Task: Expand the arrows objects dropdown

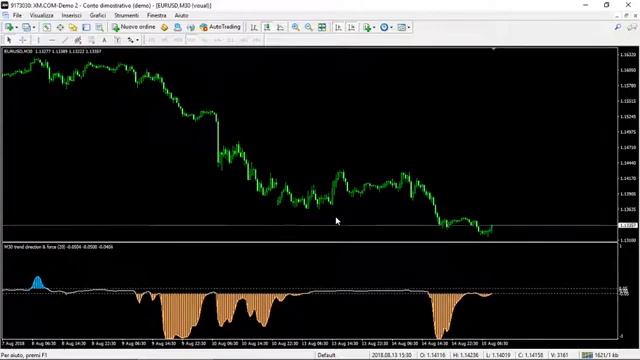Action: click(x=138, y=40)
